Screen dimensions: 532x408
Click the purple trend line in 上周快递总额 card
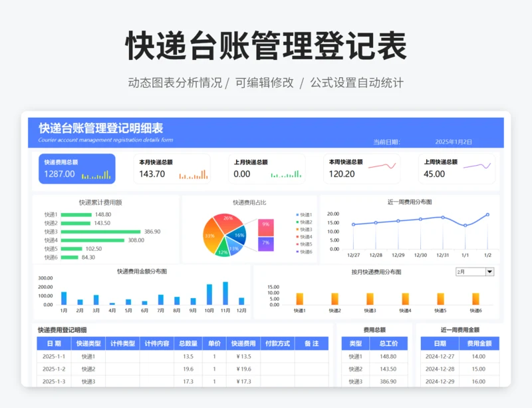coord(477,166)
